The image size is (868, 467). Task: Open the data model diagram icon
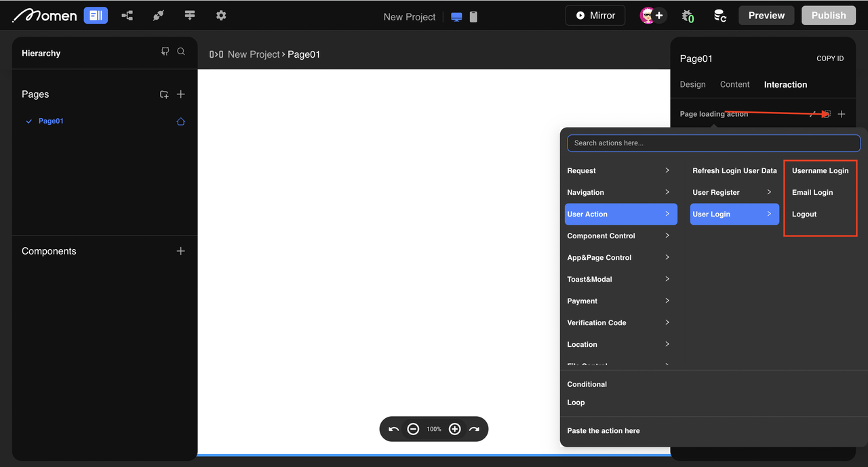[127, 15]
